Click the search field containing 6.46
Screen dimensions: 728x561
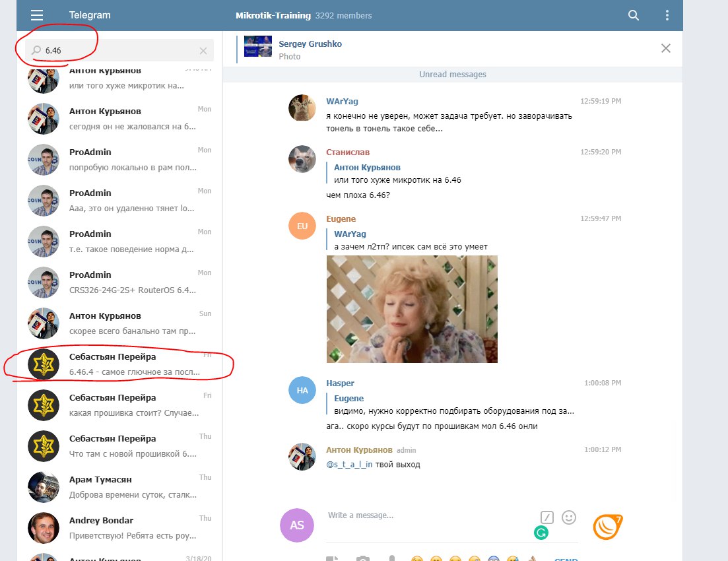(119, 51)
